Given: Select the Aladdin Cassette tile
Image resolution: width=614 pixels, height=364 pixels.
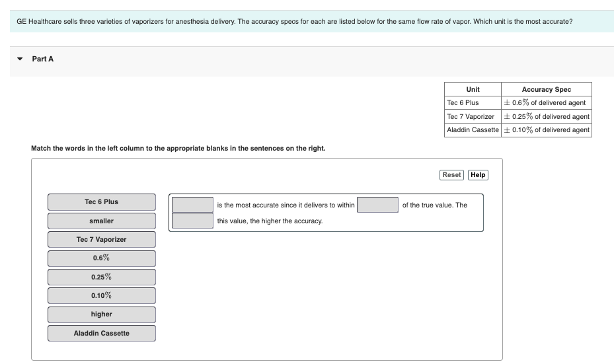Looking at the screenshot, I should 101,333.
